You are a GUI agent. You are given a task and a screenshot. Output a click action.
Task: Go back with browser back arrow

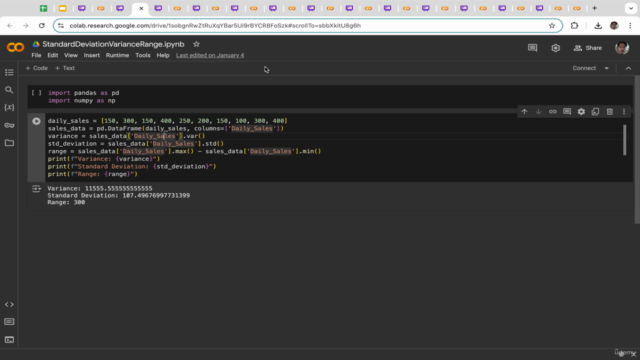coord(10,25)
